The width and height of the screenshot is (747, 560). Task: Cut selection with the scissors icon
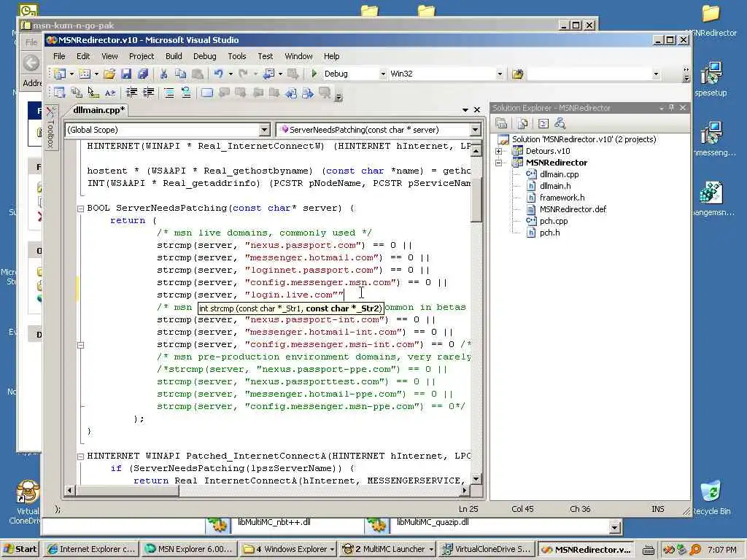[x=163, y=74]
